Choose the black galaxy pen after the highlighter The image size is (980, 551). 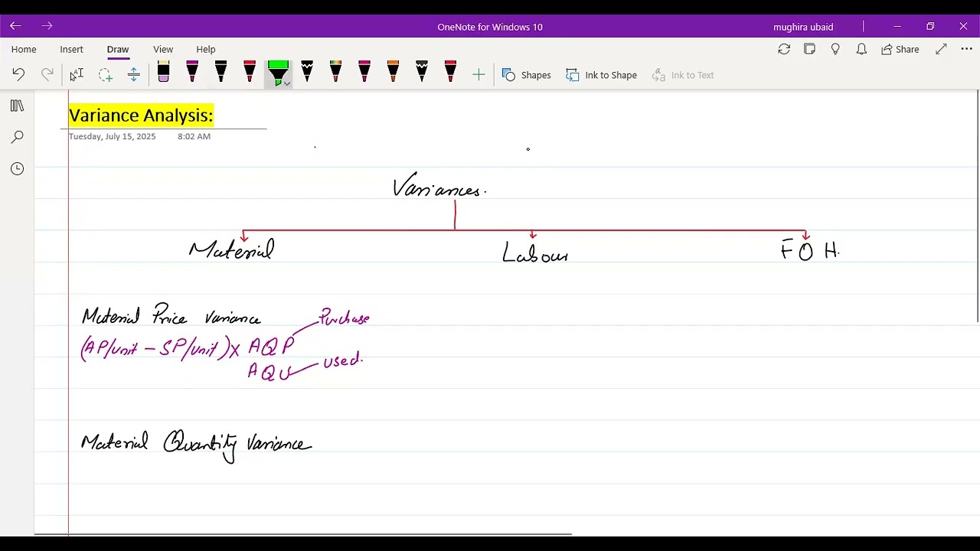[x=307, y=72]
